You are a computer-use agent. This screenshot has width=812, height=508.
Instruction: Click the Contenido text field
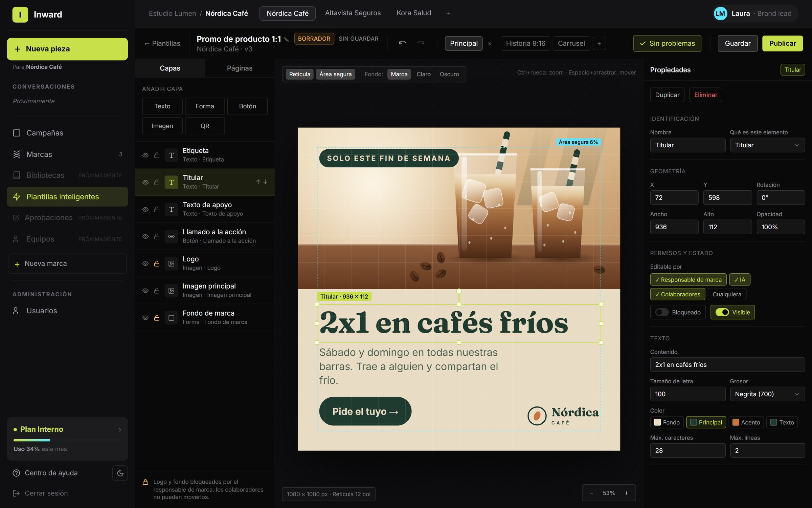coord(727,365)
